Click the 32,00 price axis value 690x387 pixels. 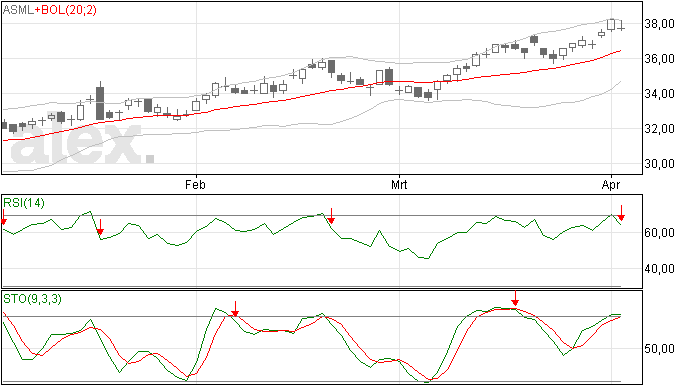[659, 129]
